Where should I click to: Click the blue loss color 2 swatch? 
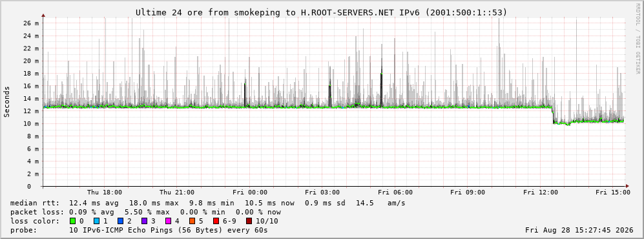(121, 221)
